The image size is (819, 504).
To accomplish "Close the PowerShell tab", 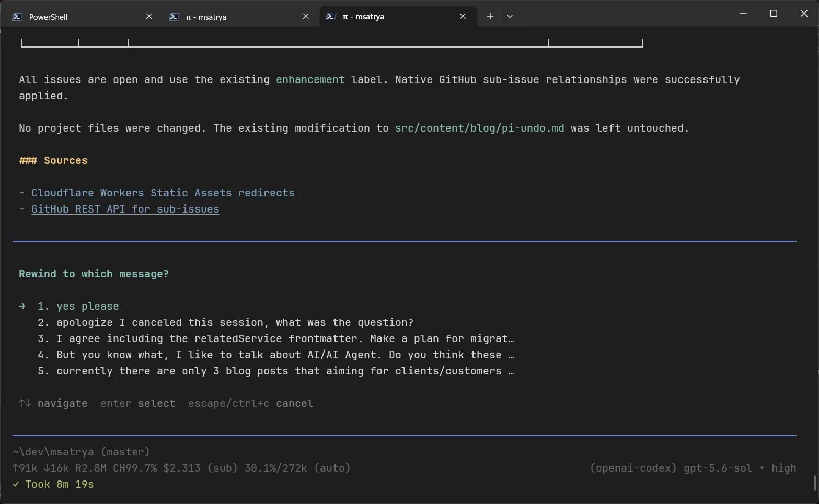I will click(x=149, y=16).
